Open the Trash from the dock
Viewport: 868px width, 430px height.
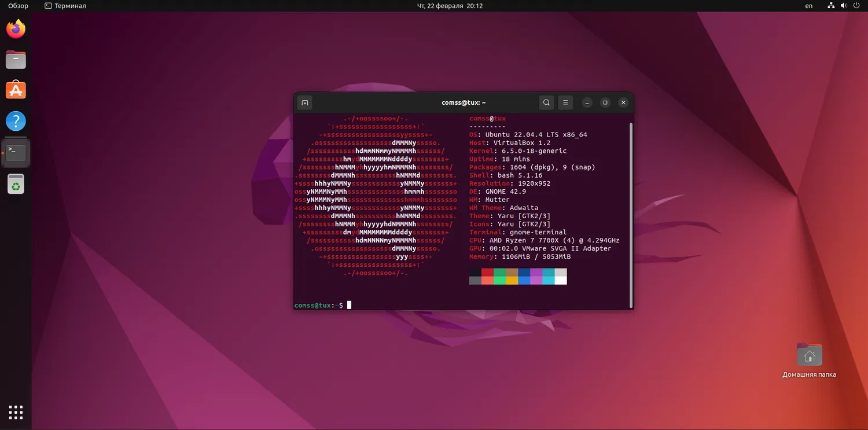[16, 184]
